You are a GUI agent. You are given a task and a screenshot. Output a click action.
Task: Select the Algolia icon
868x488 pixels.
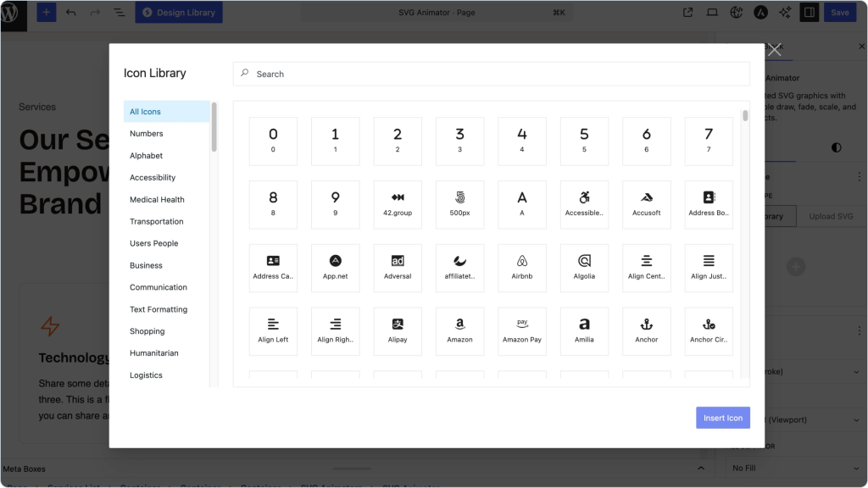click(x=584, y=268)
